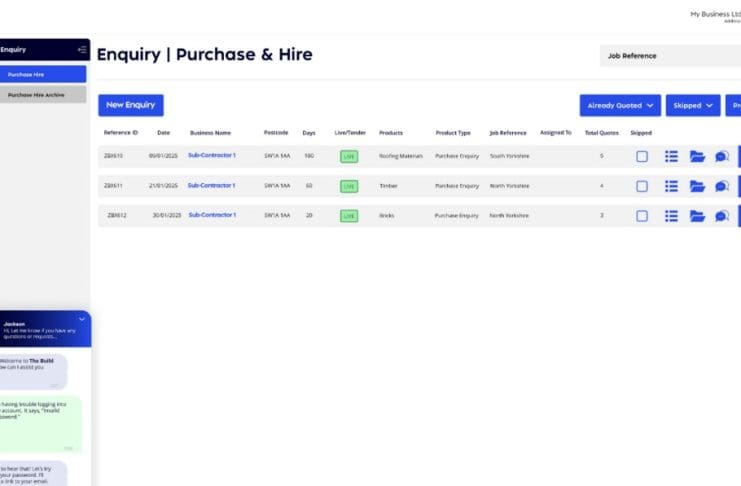This screenshot has width=741, height=486.
Task: Collapse the Enquiry sidebar using the arrow icon
Action: pyautogui.click(x=82, y=49)
